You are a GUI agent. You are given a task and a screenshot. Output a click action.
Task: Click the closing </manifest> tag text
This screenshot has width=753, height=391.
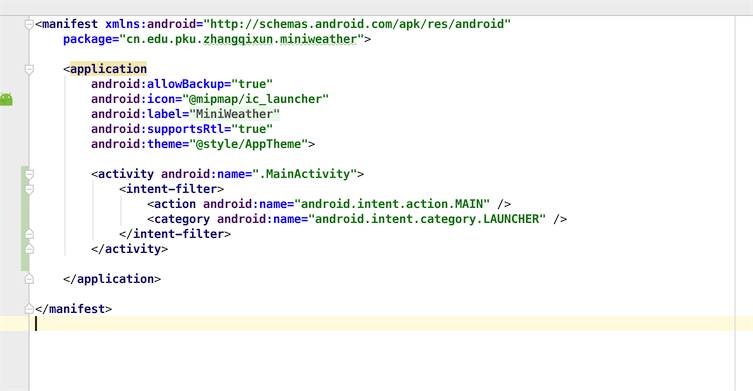coord(73,309)
